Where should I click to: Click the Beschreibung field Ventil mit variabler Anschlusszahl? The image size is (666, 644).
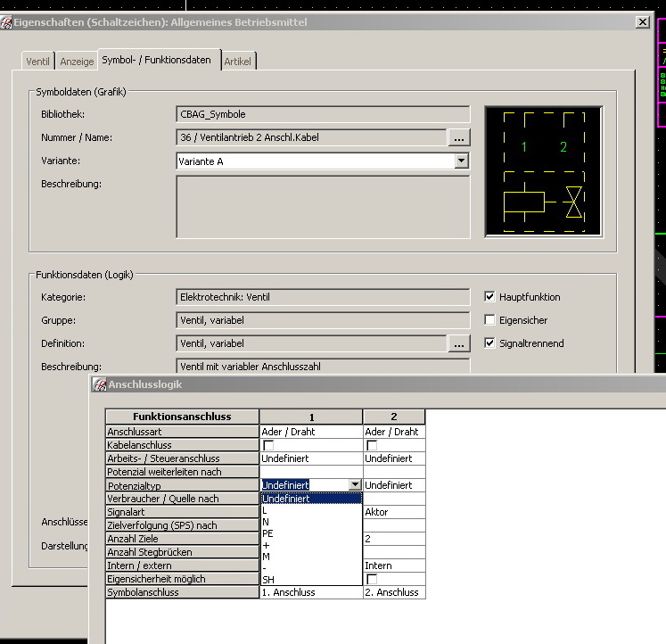click(x=323, y=367)
